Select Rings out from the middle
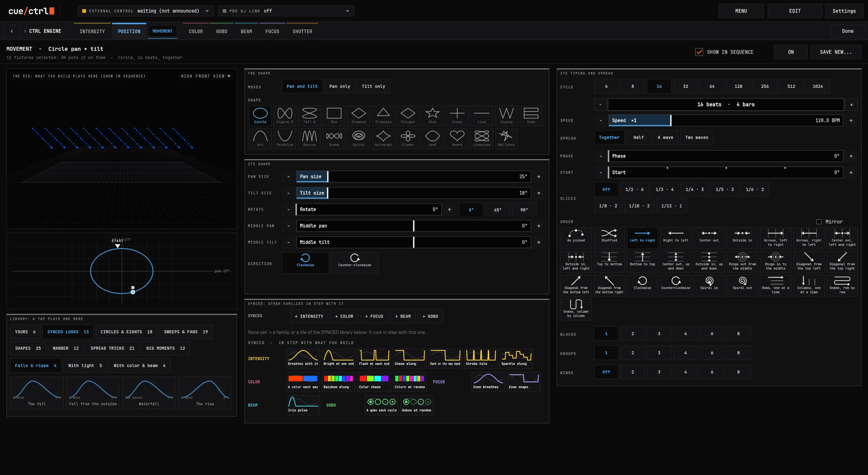Screen dimensions: 868x475 coord(742,262)
